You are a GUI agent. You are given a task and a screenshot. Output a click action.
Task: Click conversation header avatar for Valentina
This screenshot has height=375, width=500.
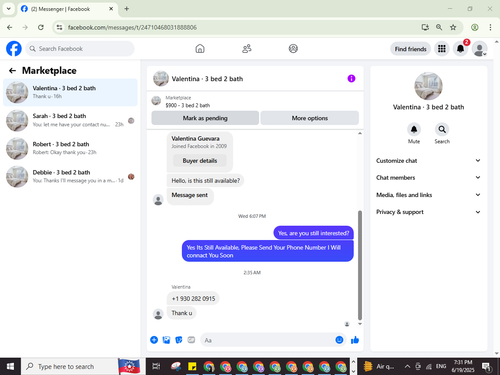pyautogui.click(x=161, y=79)
